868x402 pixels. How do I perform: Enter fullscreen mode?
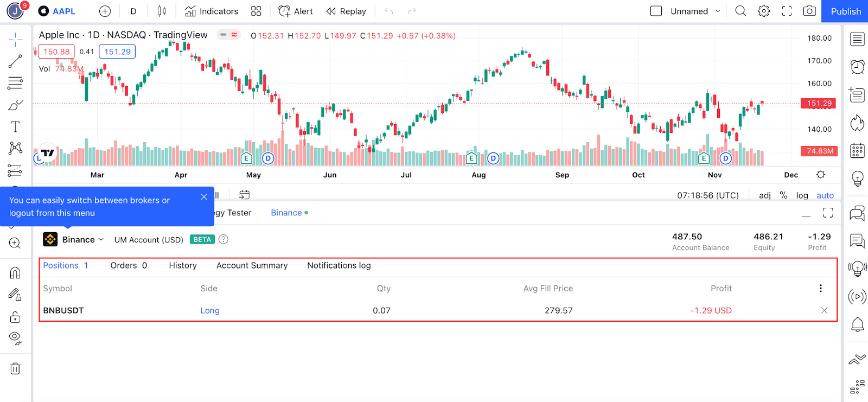[787, 11]
